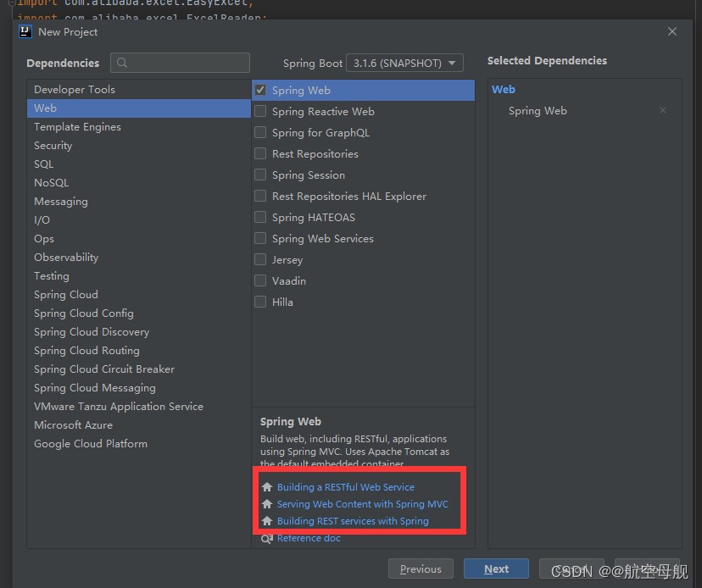
Task: Tick the Rest Repositories checkbox
Action: click(x=260, y=153)
